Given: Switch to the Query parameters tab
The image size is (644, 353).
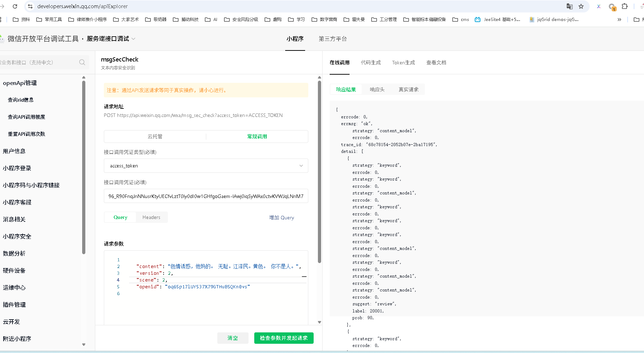Looking at the screenshot, I should tap(120, 217).
